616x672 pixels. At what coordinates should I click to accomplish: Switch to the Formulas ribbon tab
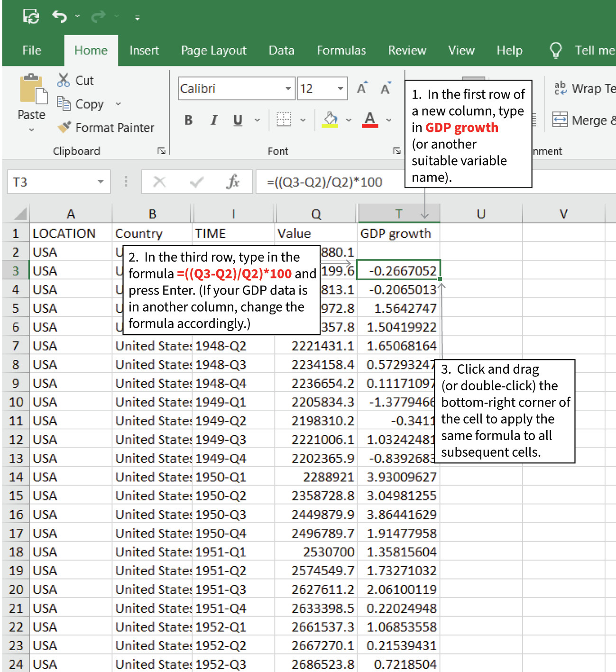(341, 50)
